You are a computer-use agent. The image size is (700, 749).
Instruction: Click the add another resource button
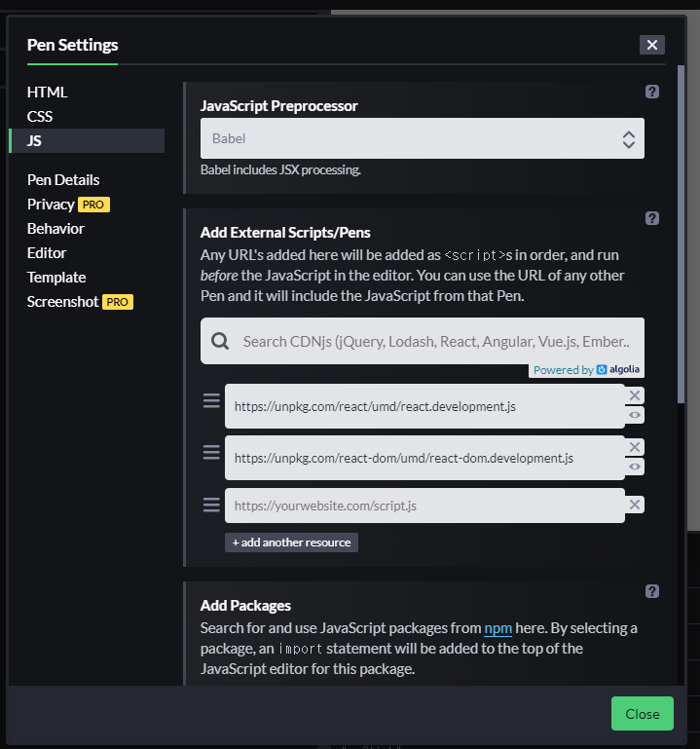(x=291, y=543)
